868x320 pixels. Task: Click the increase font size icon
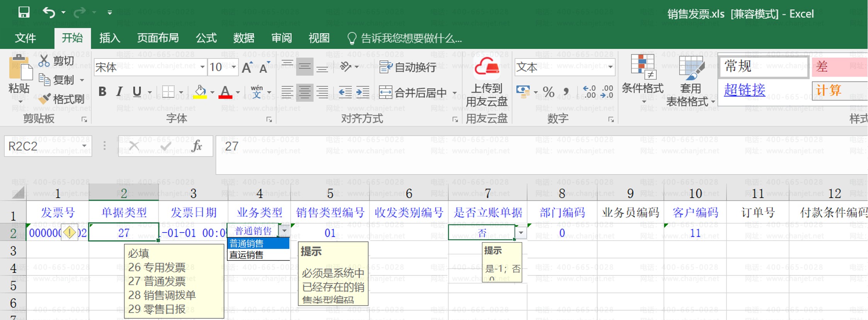(x=247, y=67)
